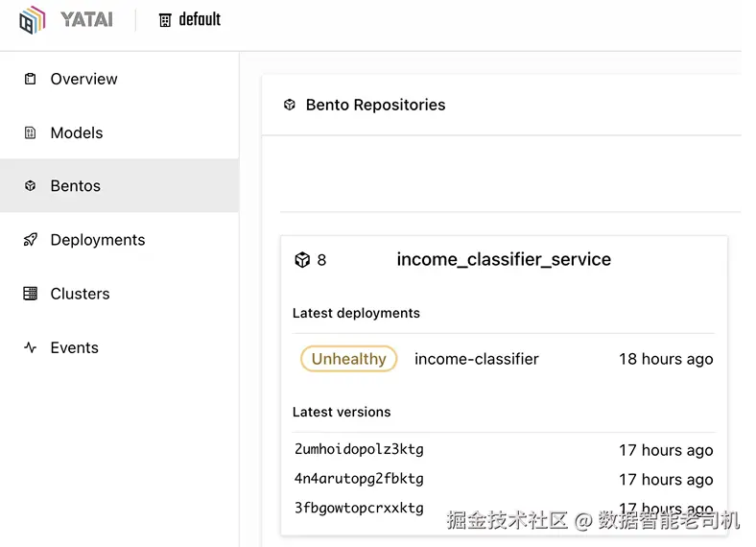Click the cube icon next to version count 8
Image resolution: width=756 pixels, height=547 pixels.
[x=301, y=259]
